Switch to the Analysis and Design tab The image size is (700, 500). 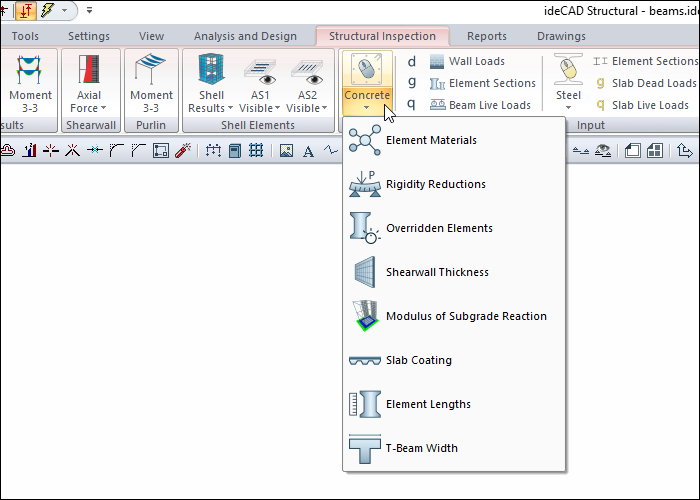point(245,36)
